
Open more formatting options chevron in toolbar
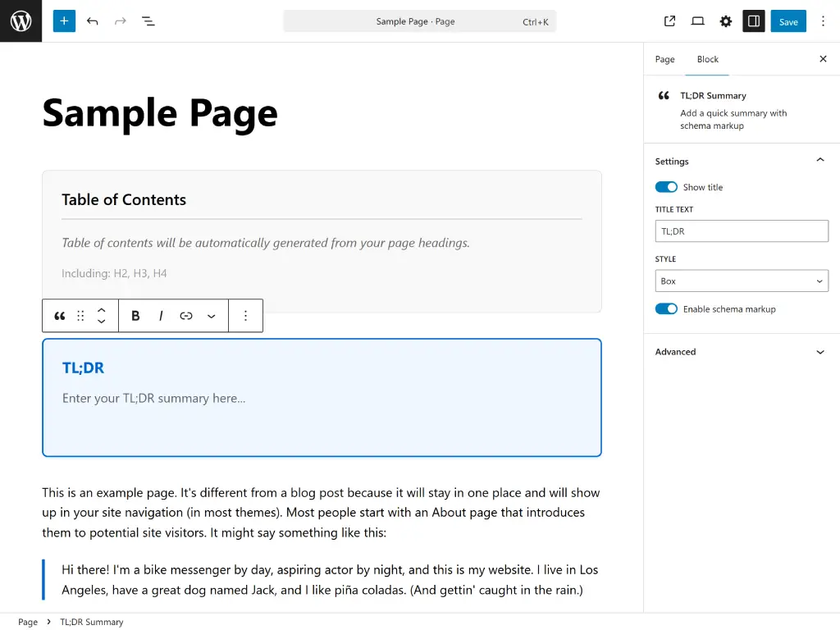(x=212, y=316)
